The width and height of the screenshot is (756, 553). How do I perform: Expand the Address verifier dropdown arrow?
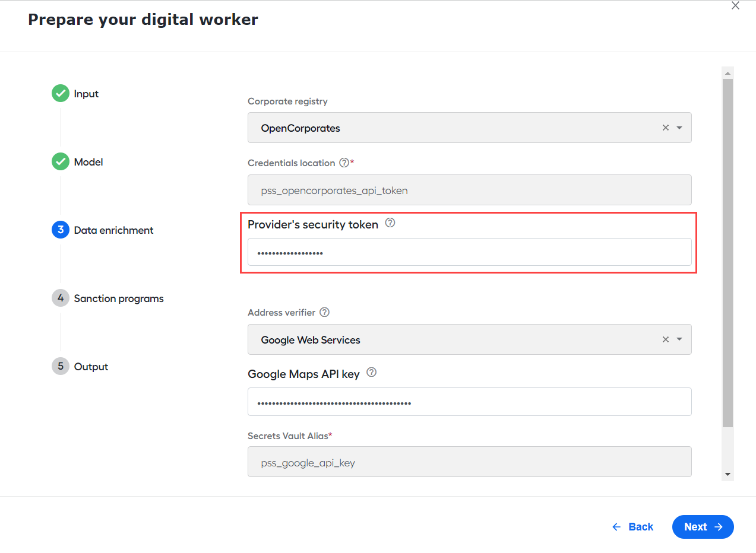tap(679, 339)
